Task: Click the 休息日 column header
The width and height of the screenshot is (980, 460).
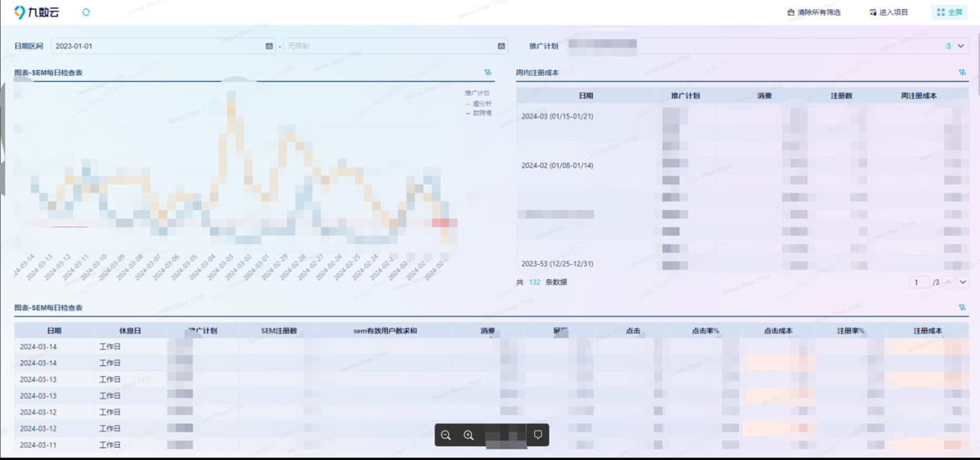Action: (131, 331)
